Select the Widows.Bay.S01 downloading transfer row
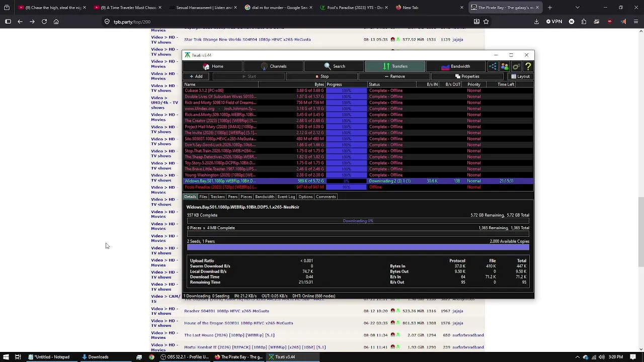The height and width of the screenshot is (362, 644). pyautogui.click(x=358, y=181)
